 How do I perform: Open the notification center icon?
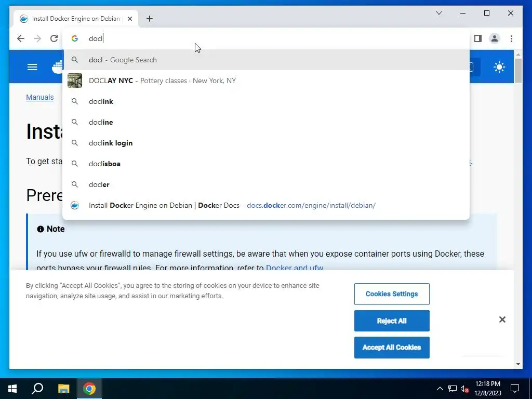pos(515,389)
